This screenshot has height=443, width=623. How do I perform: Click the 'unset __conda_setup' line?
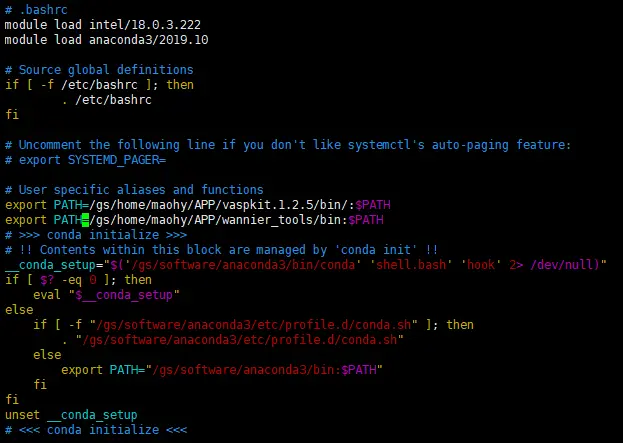(71, 415)
